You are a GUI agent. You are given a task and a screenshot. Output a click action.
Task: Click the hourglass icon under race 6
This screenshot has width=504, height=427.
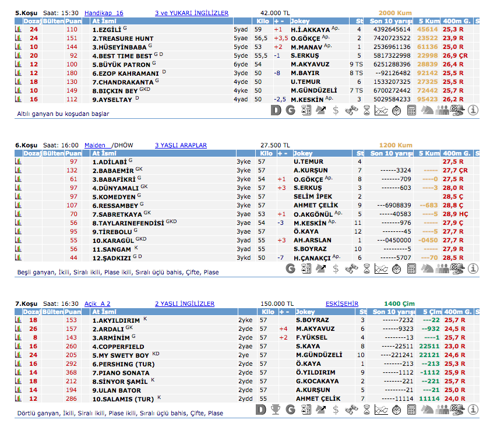[366, 269]
